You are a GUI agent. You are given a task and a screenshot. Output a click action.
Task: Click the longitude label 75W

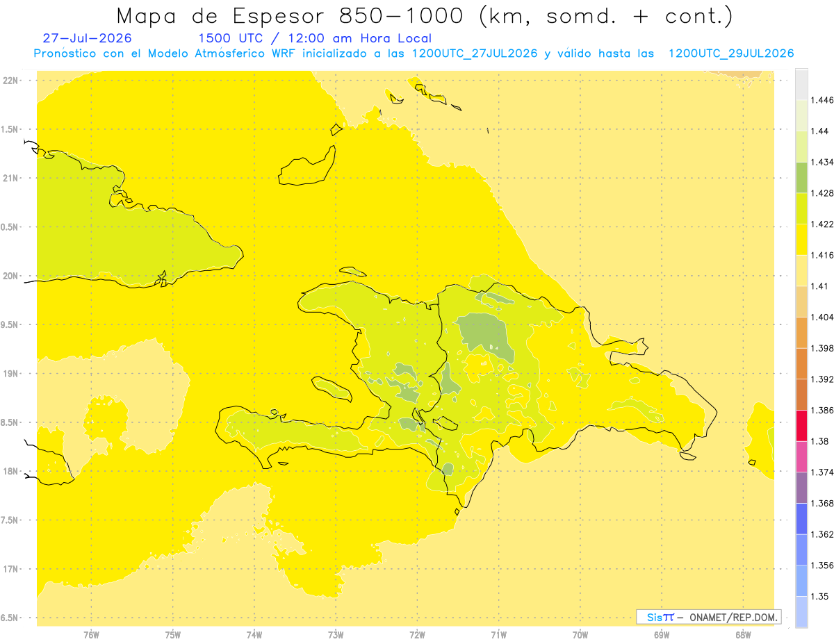click(x=173, y=636)
